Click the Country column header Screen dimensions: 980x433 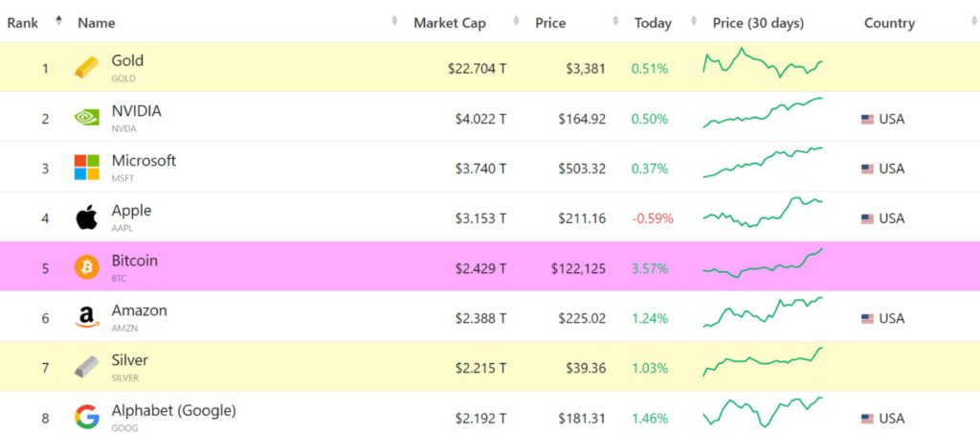pyautogui.click(x=889, y=23)
